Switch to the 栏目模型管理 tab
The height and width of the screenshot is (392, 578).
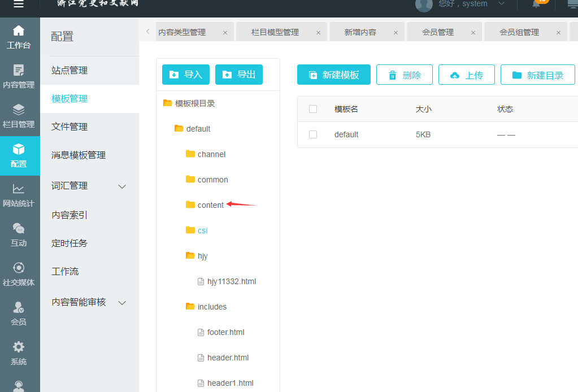coord(275,33)
